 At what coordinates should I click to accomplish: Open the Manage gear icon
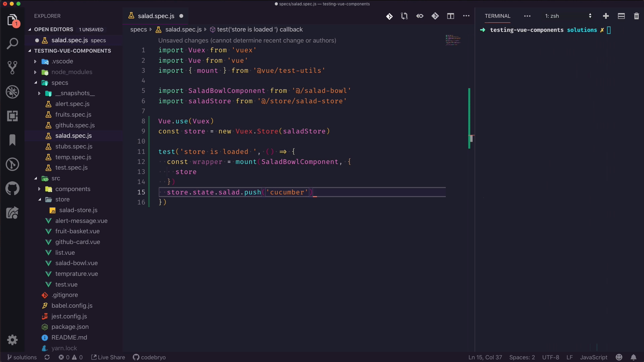tap(12, 340)
